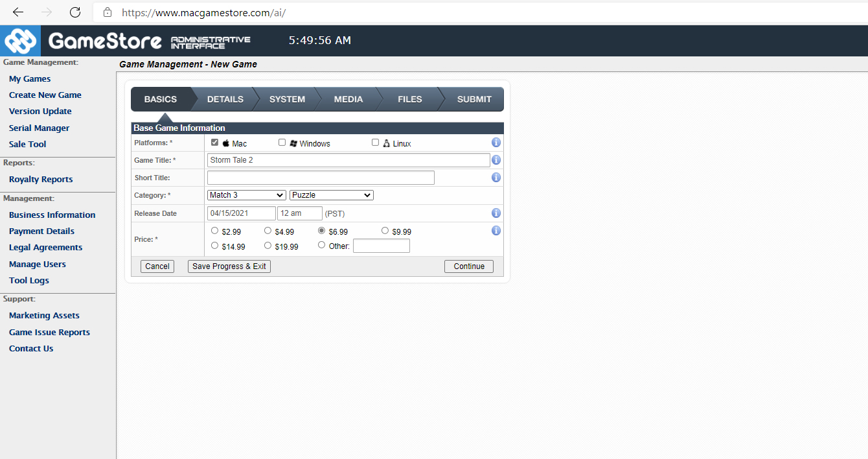This screenshot has height=459, width=868.
Task: Click info icon beside Platforms row
Action: tap(496, 143)
